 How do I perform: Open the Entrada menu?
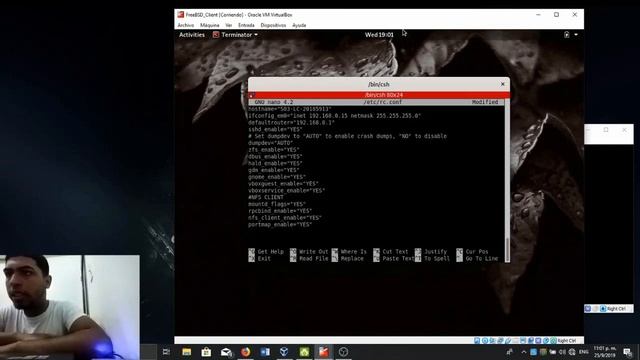coord(246,25)
